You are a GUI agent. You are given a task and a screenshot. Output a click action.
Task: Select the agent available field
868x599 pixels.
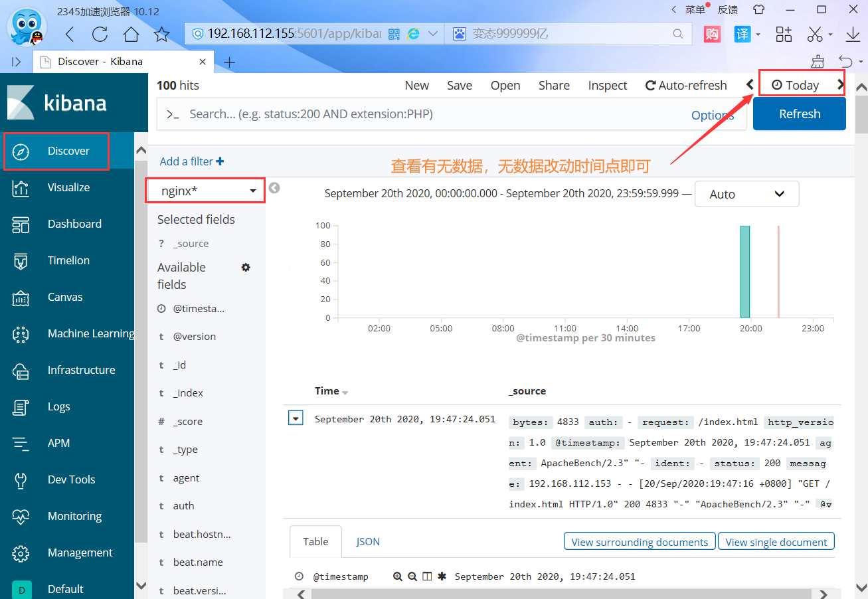[186, 478]
